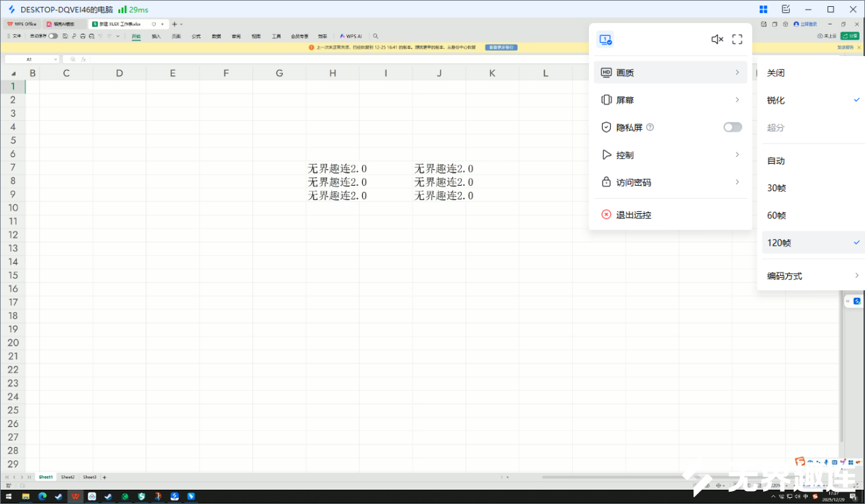Toggle the 隐私屏 privacy screen switch

click(x=732, y=127)
